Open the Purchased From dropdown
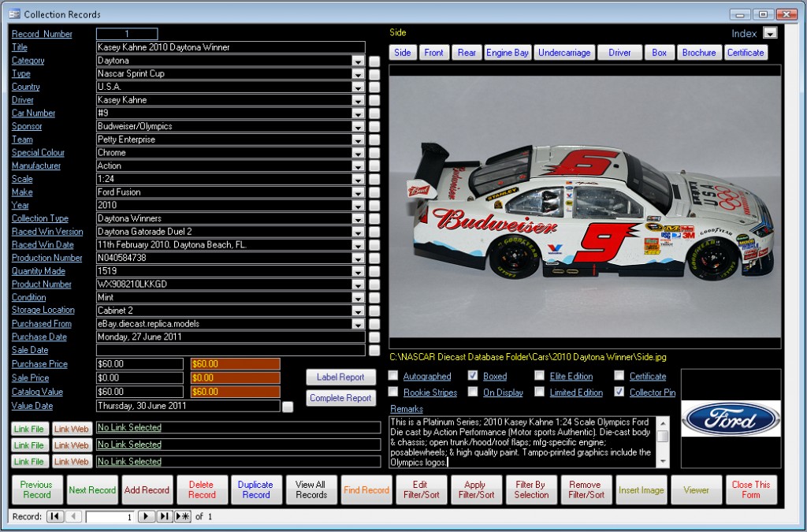The image size is (807, 532). tap(359, 324)
